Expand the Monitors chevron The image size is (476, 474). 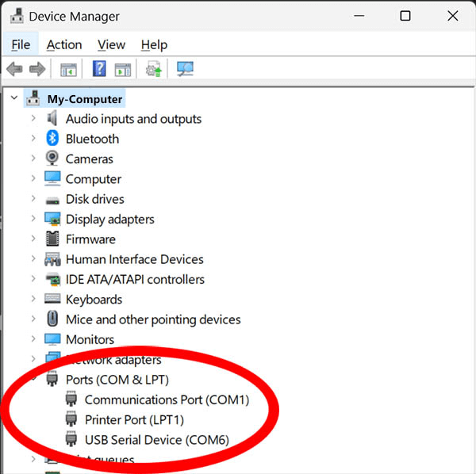coord(33,338)
